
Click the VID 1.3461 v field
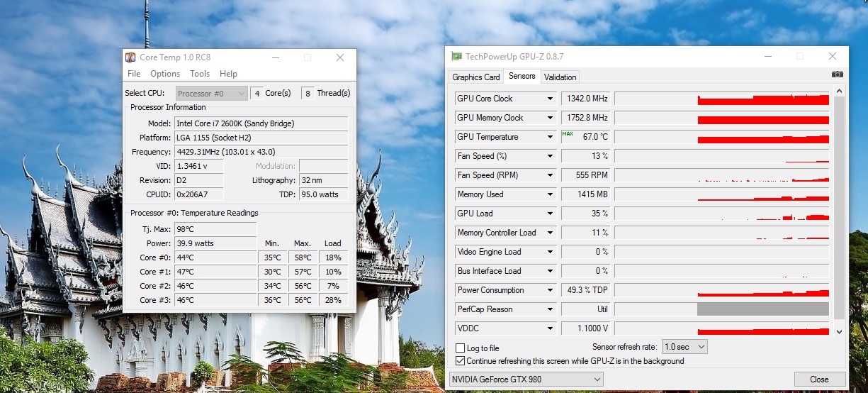pos(199,166)
